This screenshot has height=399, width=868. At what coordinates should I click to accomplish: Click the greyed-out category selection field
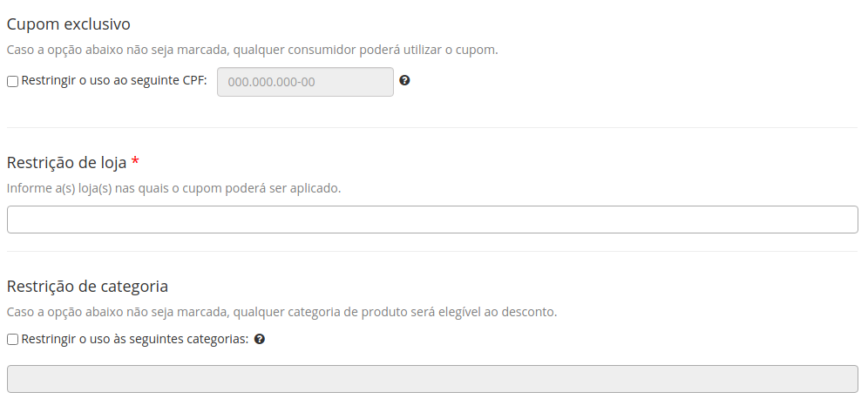432,379
